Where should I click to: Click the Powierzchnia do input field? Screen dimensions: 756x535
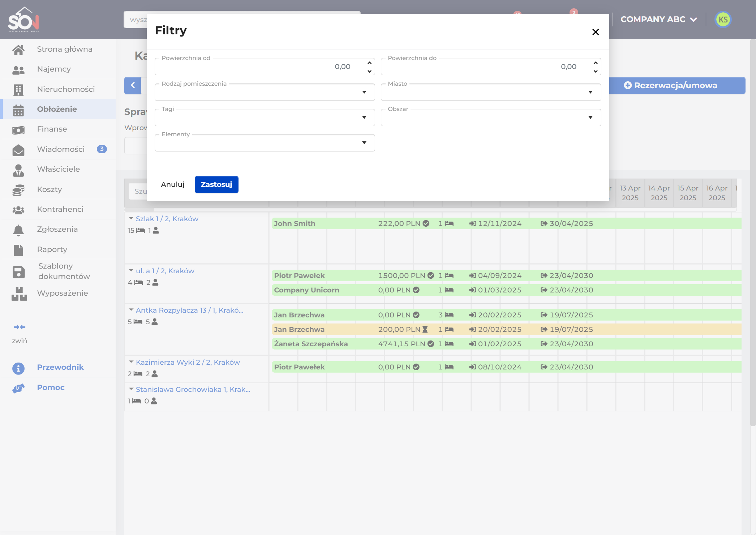(x=491, y=67)
